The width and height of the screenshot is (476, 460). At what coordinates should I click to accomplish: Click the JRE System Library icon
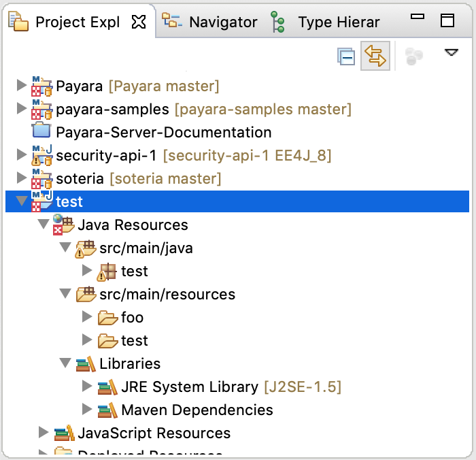click(x=107, y=387)
